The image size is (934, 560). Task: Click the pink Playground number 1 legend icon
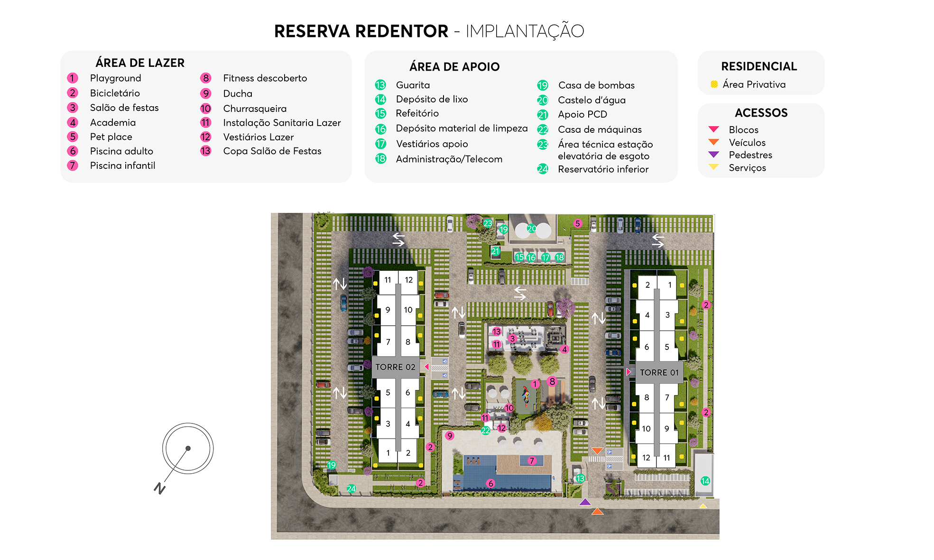point(73,78)
